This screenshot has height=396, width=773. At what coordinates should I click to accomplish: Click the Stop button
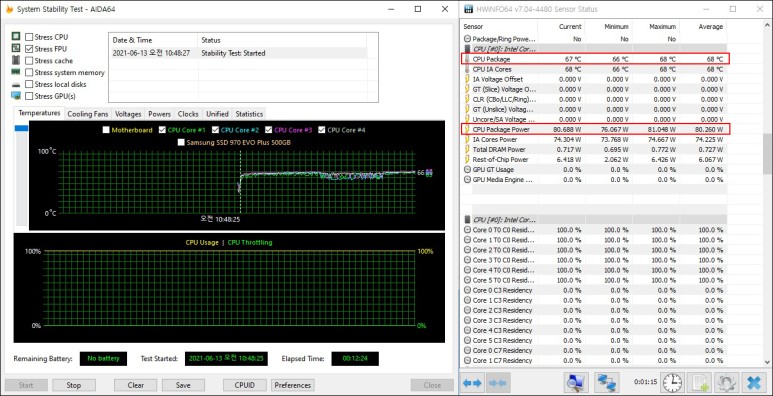(x=73, y=385)
